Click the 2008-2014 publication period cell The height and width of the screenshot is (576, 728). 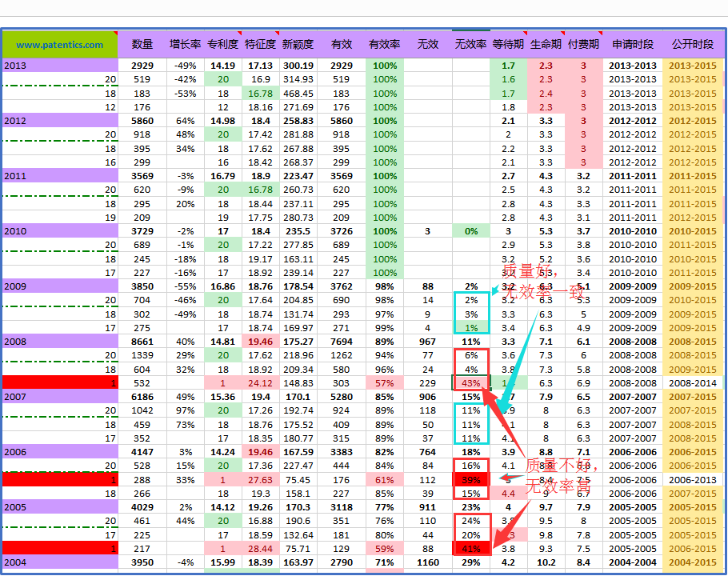coord(693,383)
